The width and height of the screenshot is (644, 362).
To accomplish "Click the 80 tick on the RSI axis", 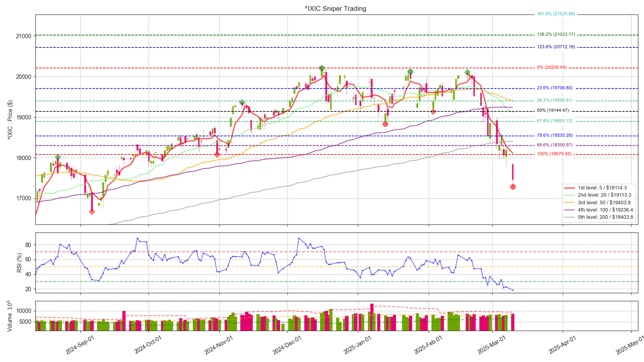I will click(x=28, y=245).
